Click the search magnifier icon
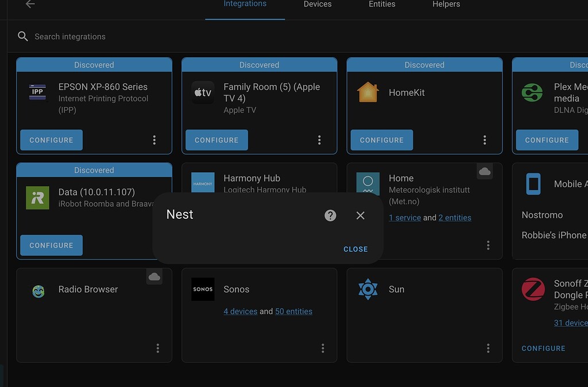Viewport: 588px width, 387px height. (23, 36)
